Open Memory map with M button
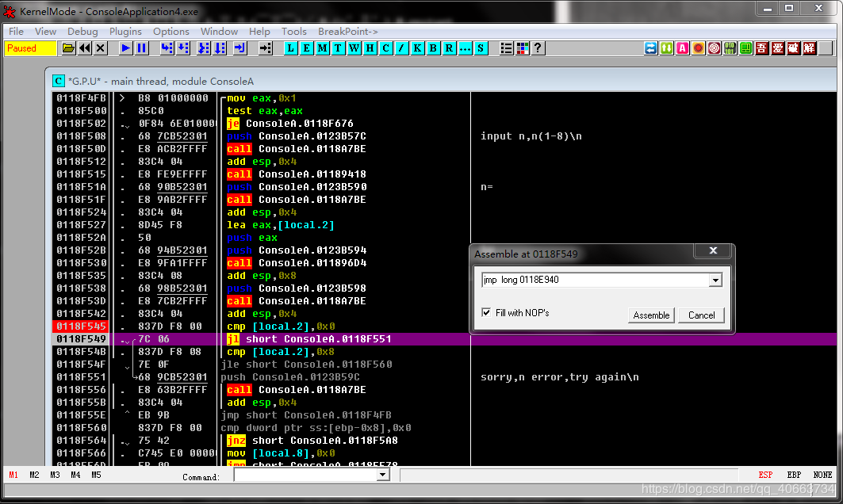The width and height of the screenshot is (843, 504). pyautogui.click(x=323, y=48)
